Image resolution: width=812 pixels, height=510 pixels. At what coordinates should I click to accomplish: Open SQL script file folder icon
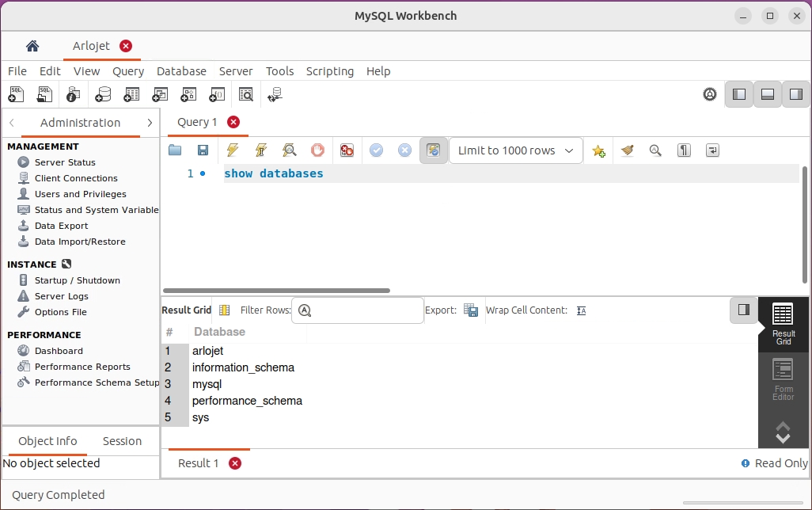pyautogui.click(x=175, y=150)
